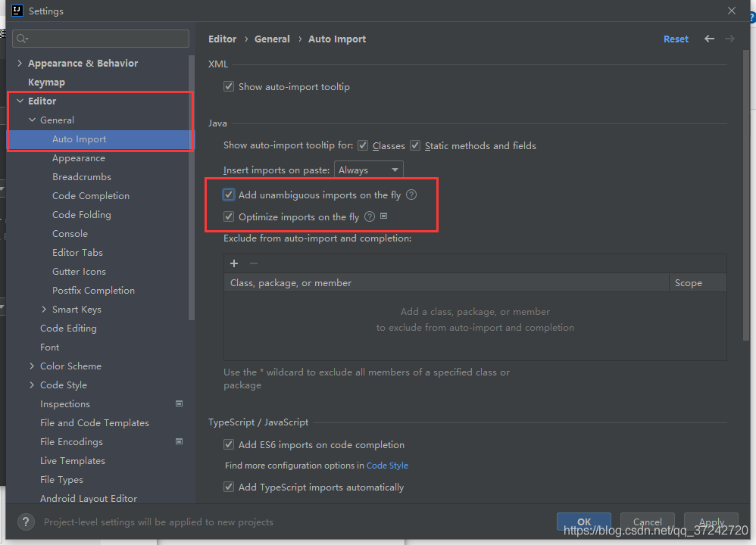The height and width of the screenshot is (545, 756).
Task: Toggle the Classes tooltip checkbox
Action: tap(363, 145)
